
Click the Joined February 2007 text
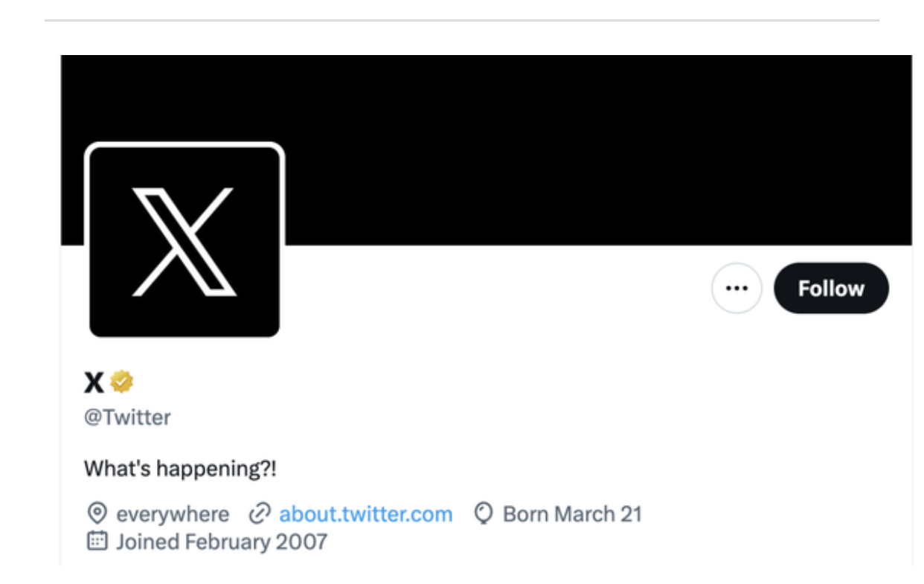(x=222, y=542)
